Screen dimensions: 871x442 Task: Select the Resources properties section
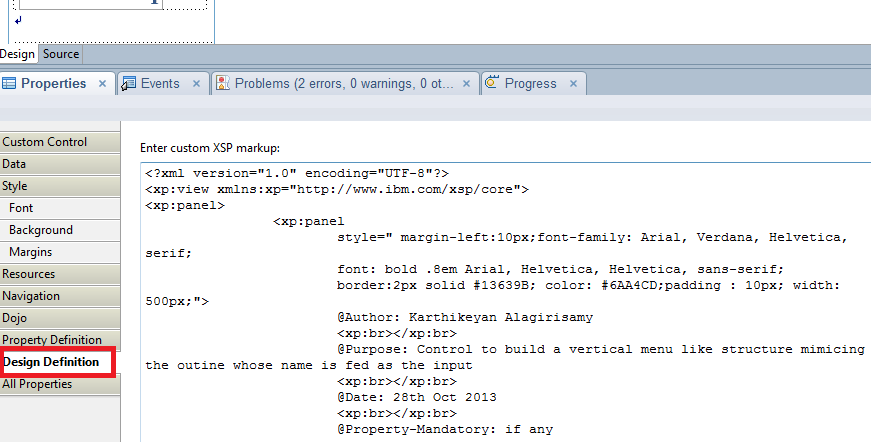[x=60, y=274]
